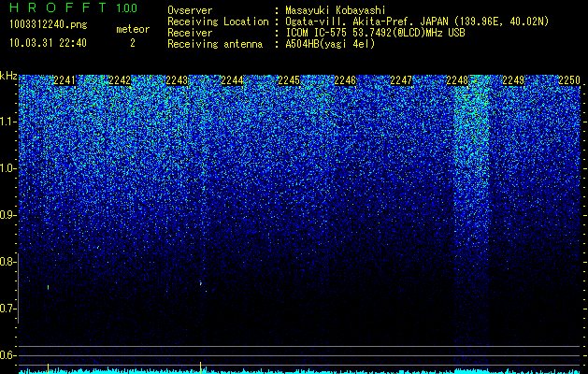The image size is (588, 374).
Task: Click the meteor count label
Action: tap(133, 29)
